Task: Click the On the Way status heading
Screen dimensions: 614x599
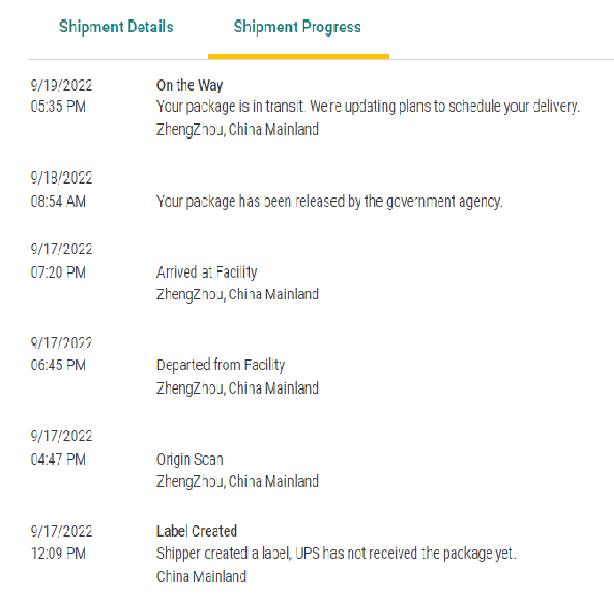Action: (x=189, y=85)
